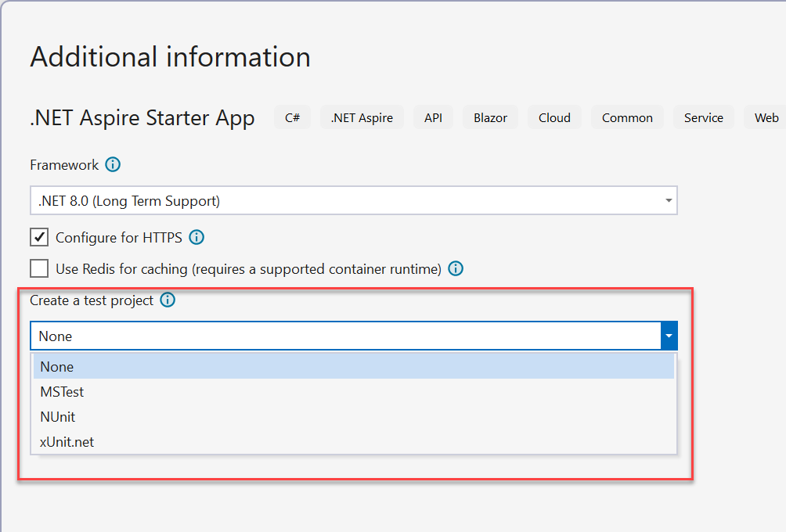Click the API tag
The image size is (786, 532).
(x=433, y=117)
